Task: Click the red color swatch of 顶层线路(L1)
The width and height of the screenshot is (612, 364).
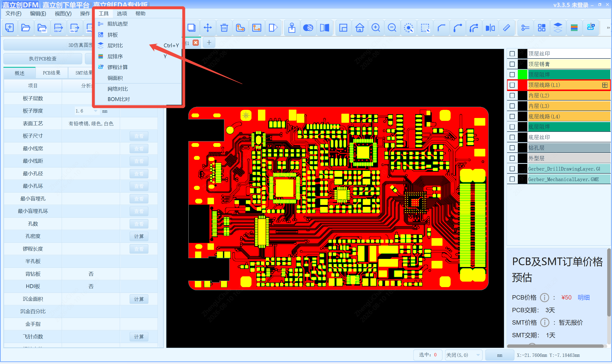Action: pyautogui.click(x=523, y=85)
